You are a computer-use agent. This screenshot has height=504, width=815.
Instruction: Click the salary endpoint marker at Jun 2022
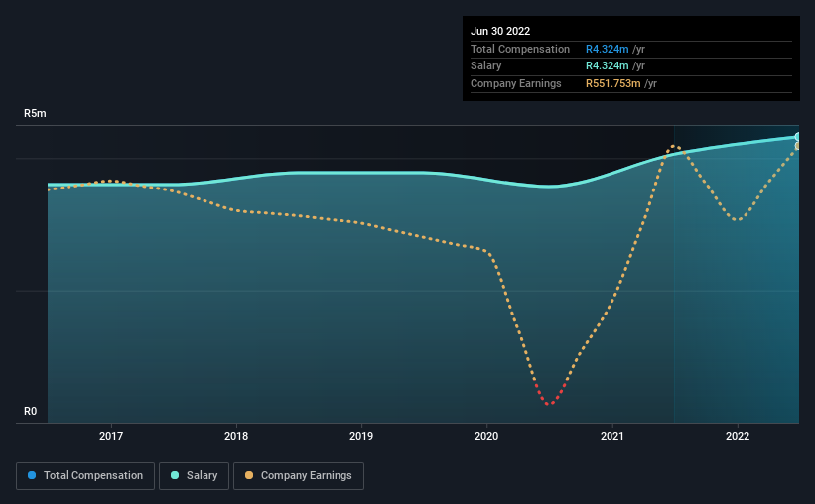(797, 137)
